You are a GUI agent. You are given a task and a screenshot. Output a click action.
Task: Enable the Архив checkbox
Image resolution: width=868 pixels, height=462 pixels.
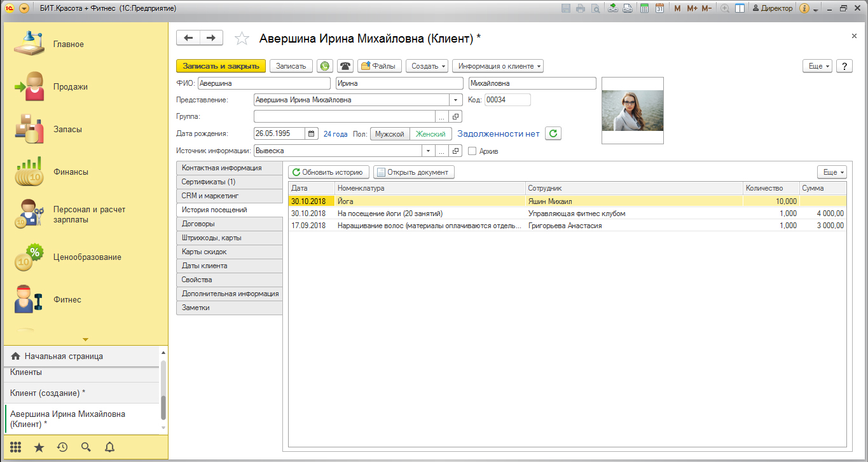(472, 151)
